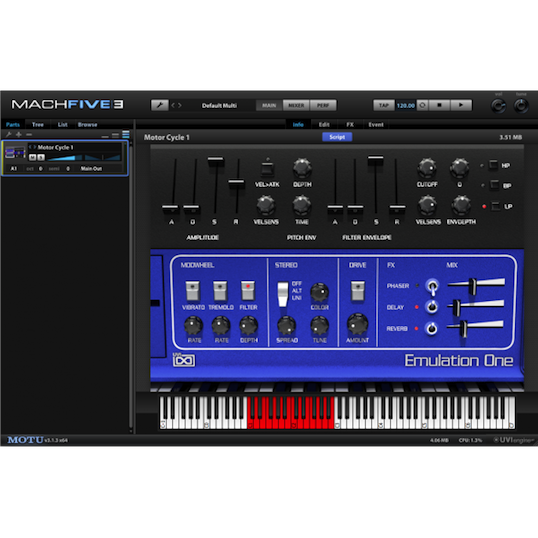
Task: Open the FX tab
Action: click(350, 125)
